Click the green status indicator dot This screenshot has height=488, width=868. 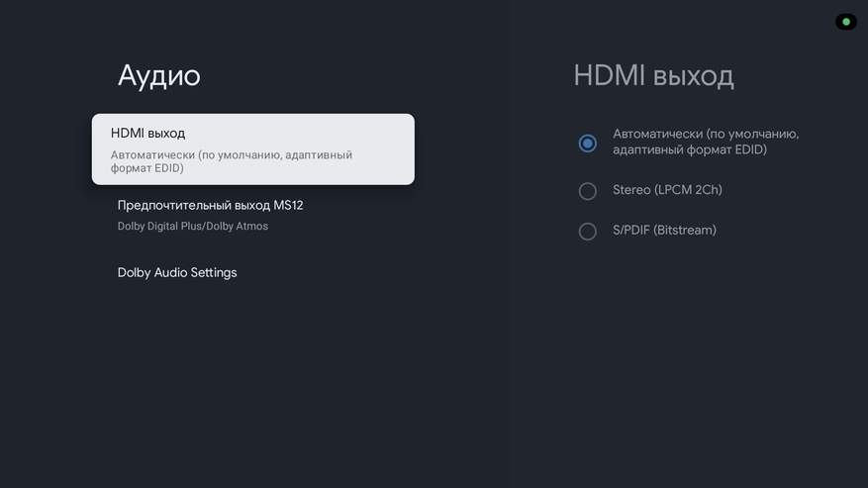[846, 22]
